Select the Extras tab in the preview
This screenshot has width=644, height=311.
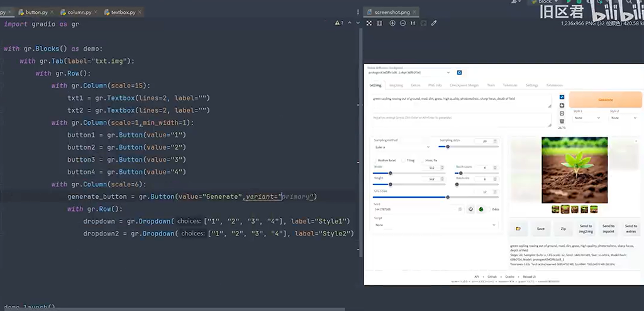(416, 85)
